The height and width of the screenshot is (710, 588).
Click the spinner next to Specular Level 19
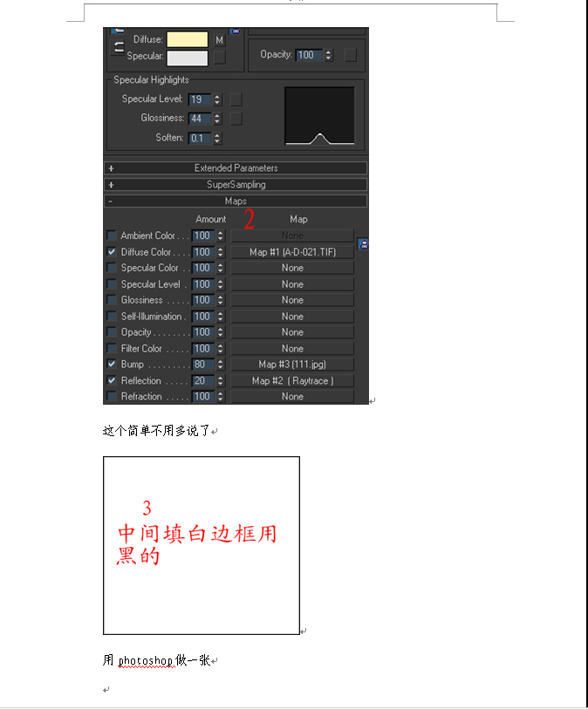coord(217,99)
